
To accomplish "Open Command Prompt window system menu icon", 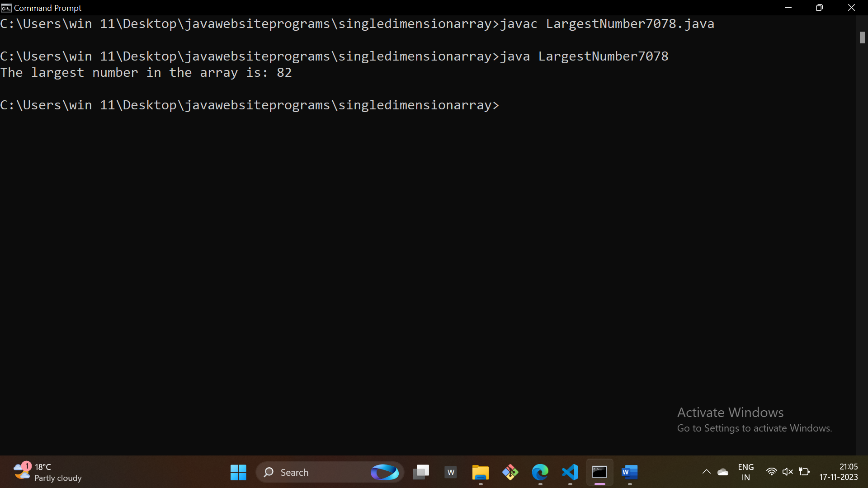I will pyautogui.click(x=6, y=8).
